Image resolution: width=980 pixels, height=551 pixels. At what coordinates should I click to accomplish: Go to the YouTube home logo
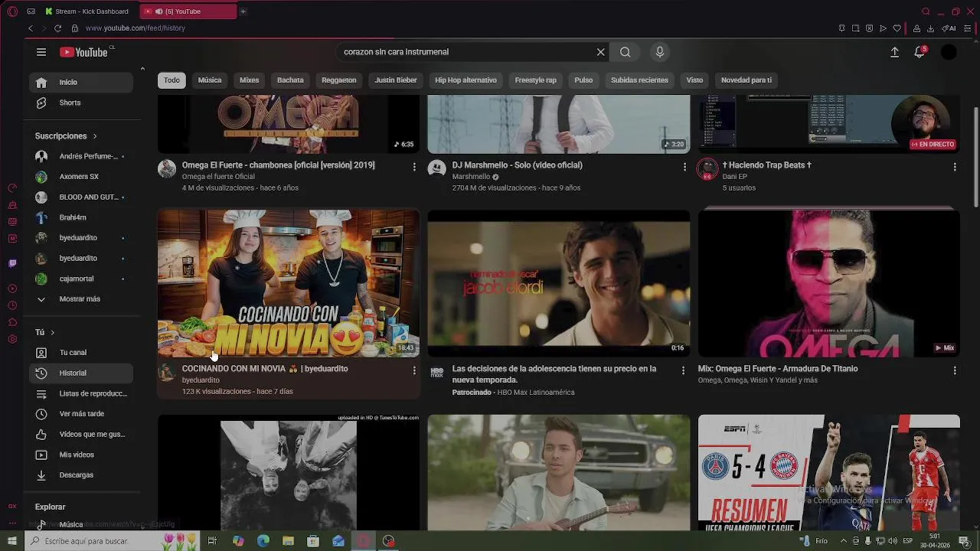pos(84,52)
